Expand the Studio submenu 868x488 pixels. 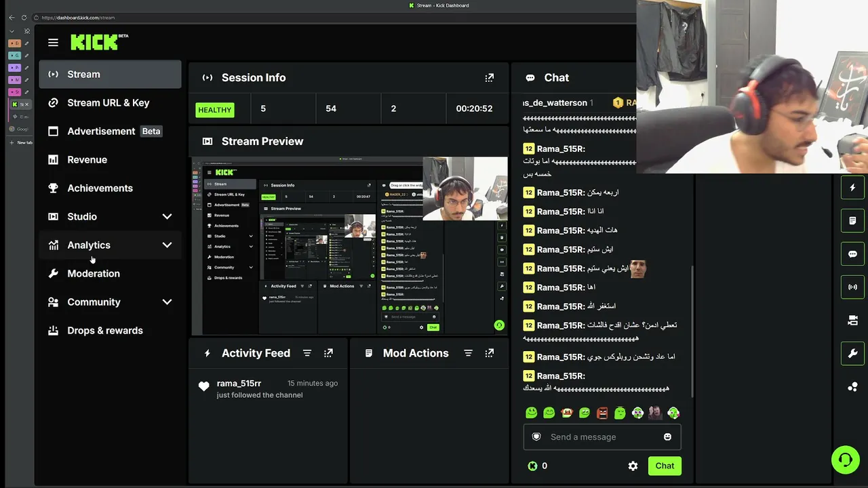click(167, 217)
